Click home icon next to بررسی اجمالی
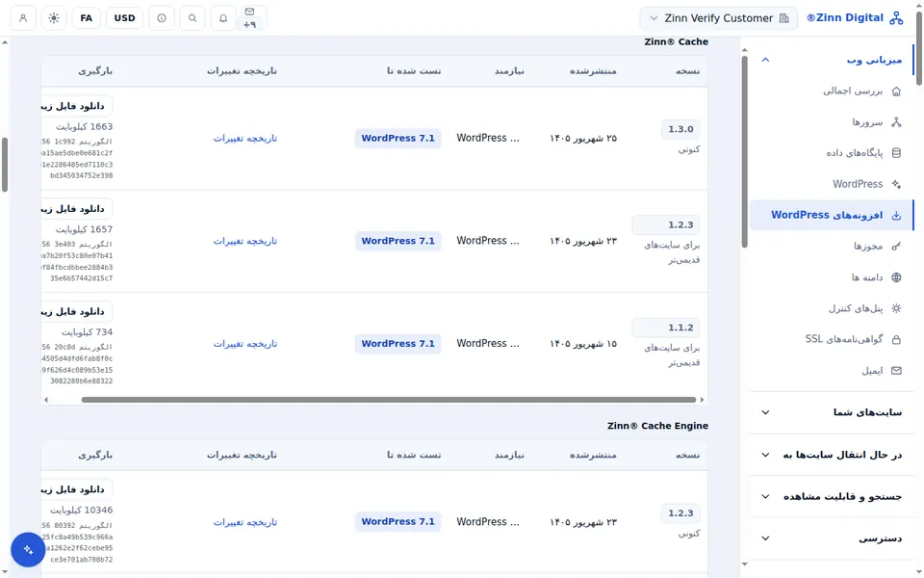 point(896,92)
